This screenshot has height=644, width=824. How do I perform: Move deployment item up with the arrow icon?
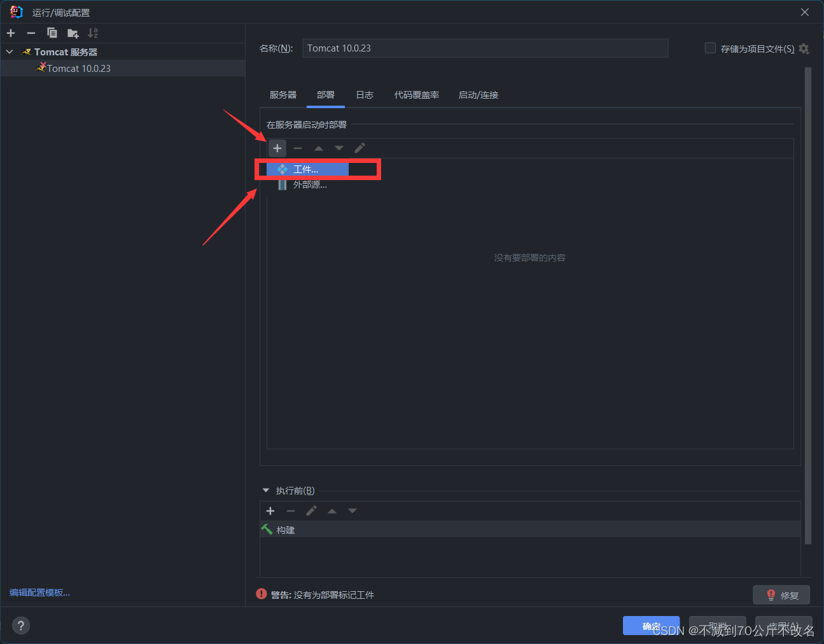pyautogui.click(x=318, y=148)
